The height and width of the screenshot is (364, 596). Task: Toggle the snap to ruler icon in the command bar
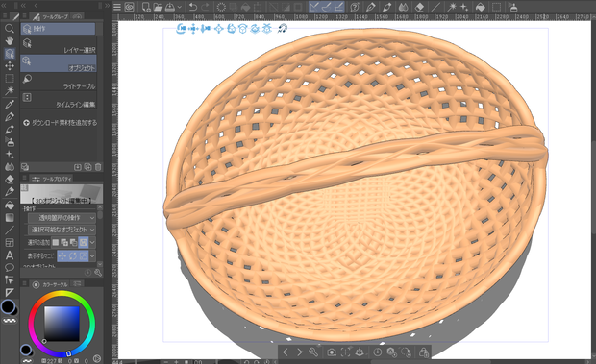tap(314, 7)
